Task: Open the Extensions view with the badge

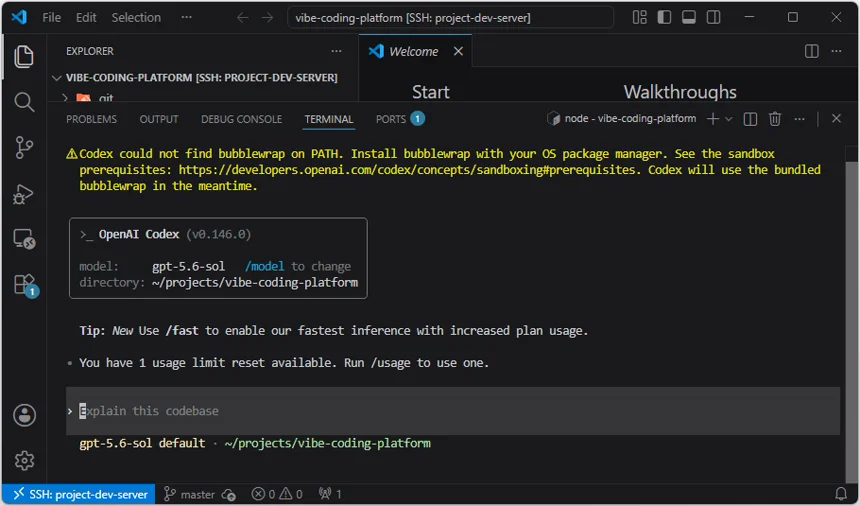Action: (25, 285)
